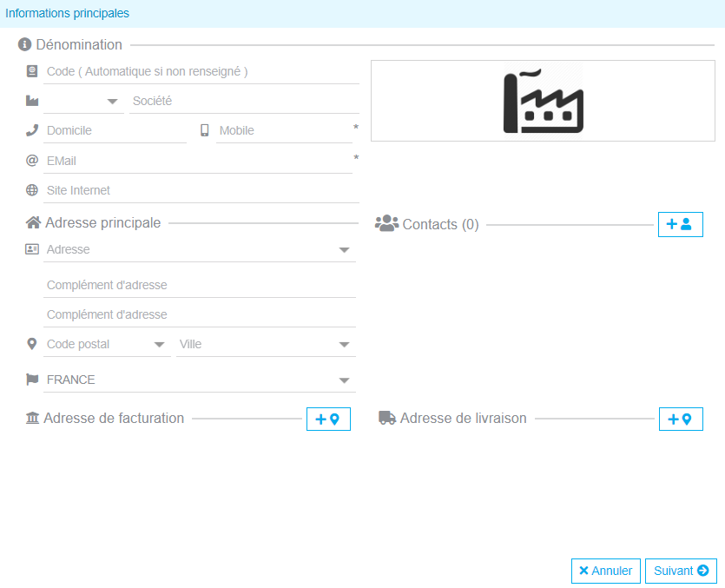
Task: Click the @ icon beside EMail
Action: [x=32, y=161]
